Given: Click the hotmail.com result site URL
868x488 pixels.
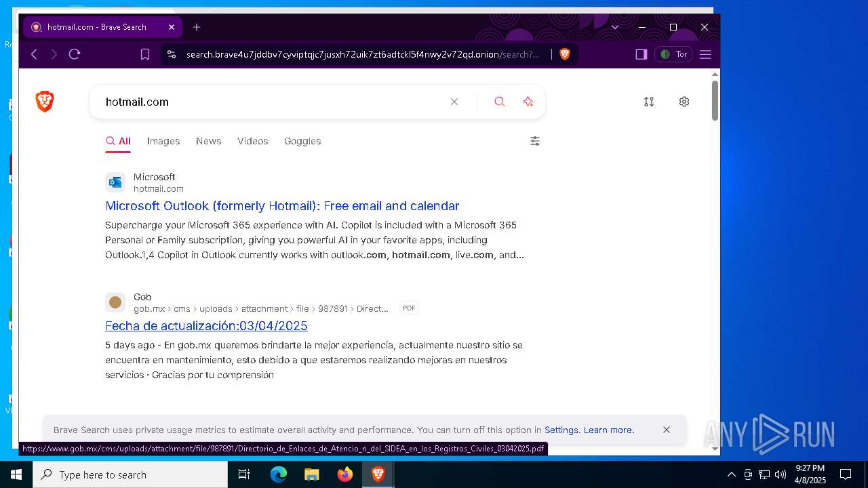Looking at the screenshot, I should (159, 189).
